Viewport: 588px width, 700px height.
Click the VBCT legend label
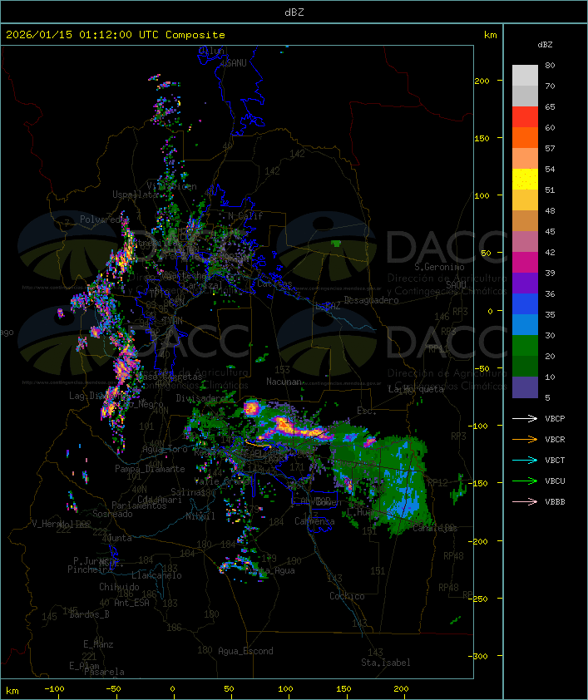[555, 461]
